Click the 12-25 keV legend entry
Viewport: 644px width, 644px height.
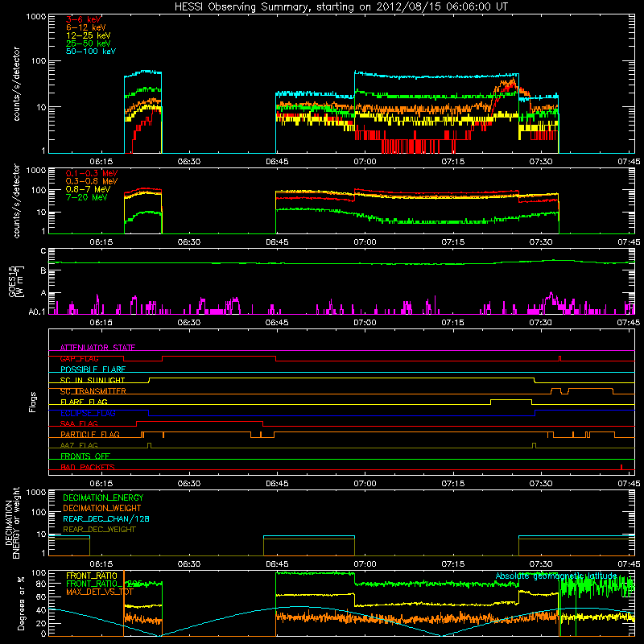pos(89,35)
